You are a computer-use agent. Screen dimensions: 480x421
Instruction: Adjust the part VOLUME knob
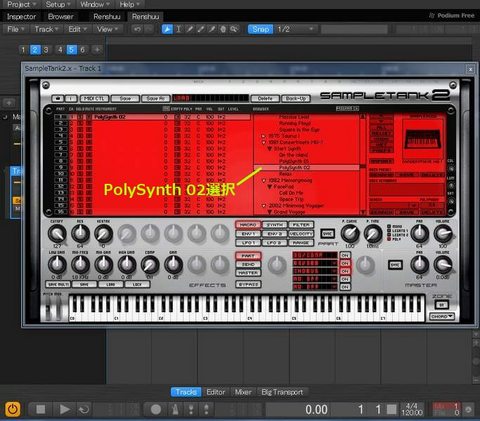443,234
